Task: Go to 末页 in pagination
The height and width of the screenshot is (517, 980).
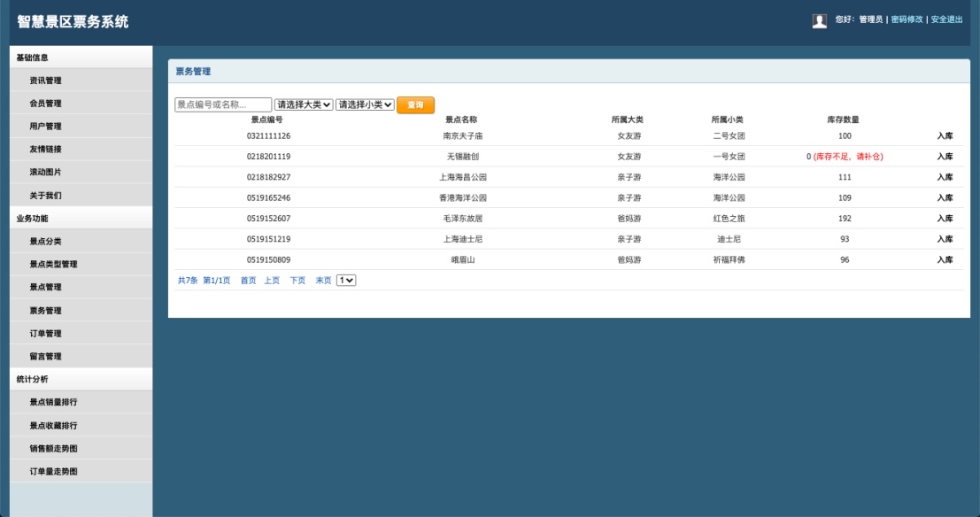Action: coord(323,281)
